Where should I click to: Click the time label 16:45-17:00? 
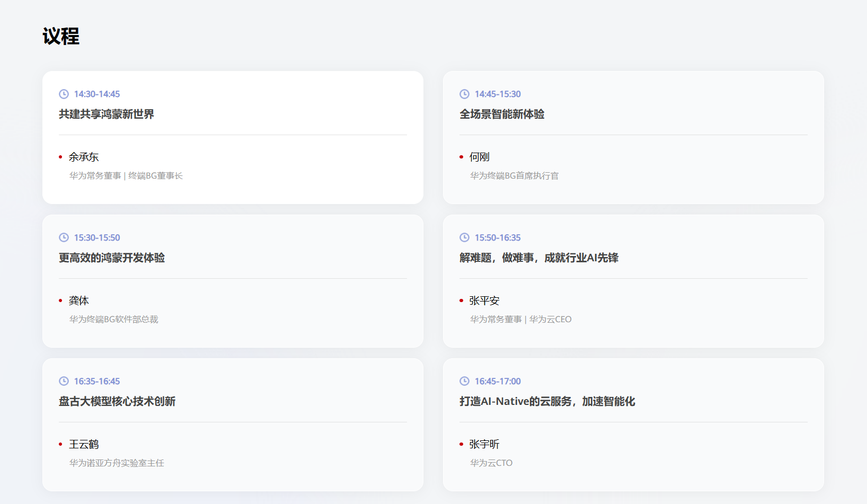498,381
